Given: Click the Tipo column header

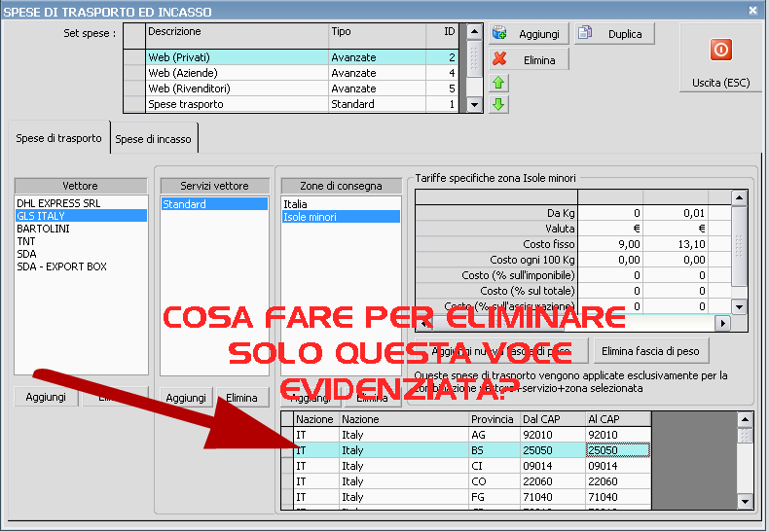Looking at the screenshot, I should pyautogui.click(x=377, y=36).
